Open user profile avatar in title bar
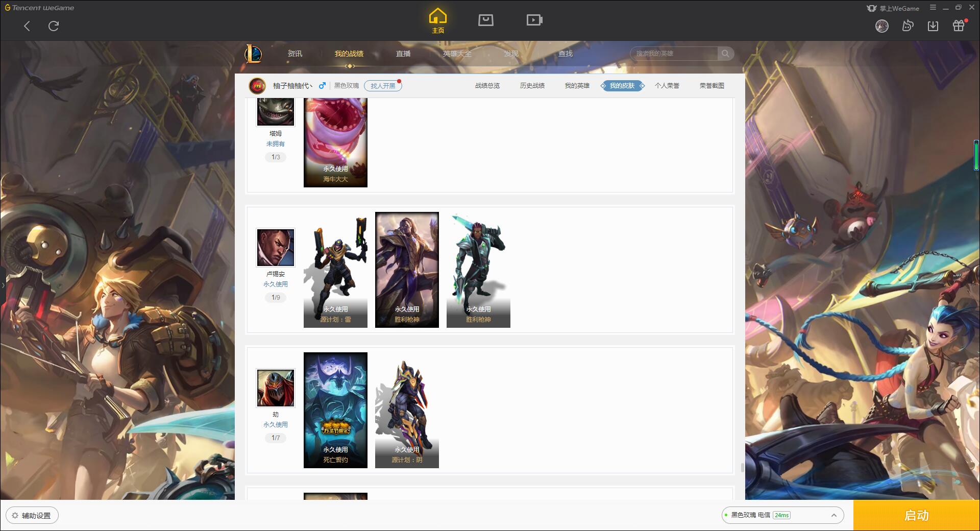Viewport: 980px width, 531px height. 881,26
